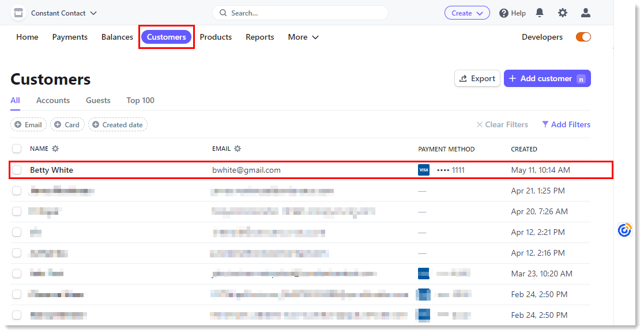
Task: Check the checkbox for Mar 23, 10:20 AM row
Action: 17,274
